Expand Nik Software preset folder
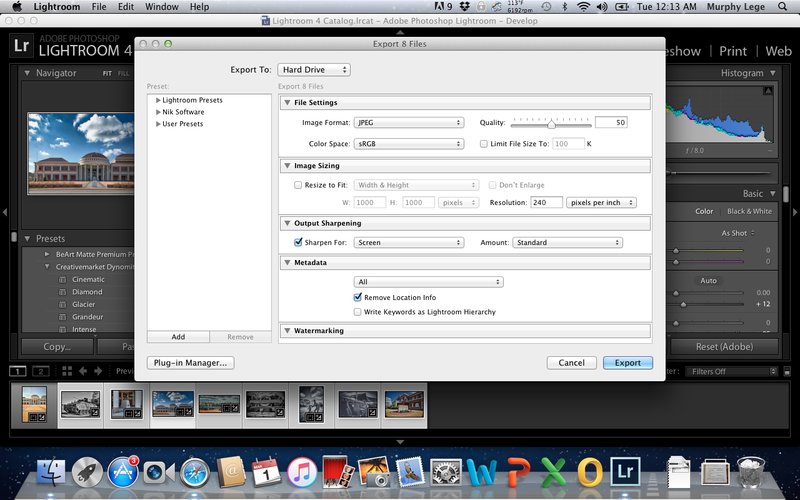Image resolution: width=800 pixels, height=500 pixels. (158, 112)
